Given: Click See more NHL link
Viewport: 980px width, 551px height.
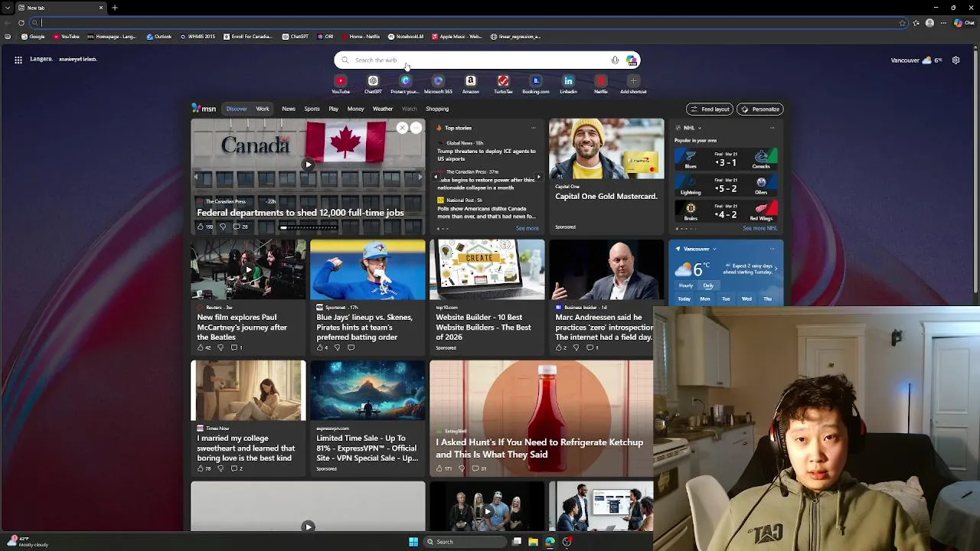Looking at the screenshot, I should click(x=759, y=228).
